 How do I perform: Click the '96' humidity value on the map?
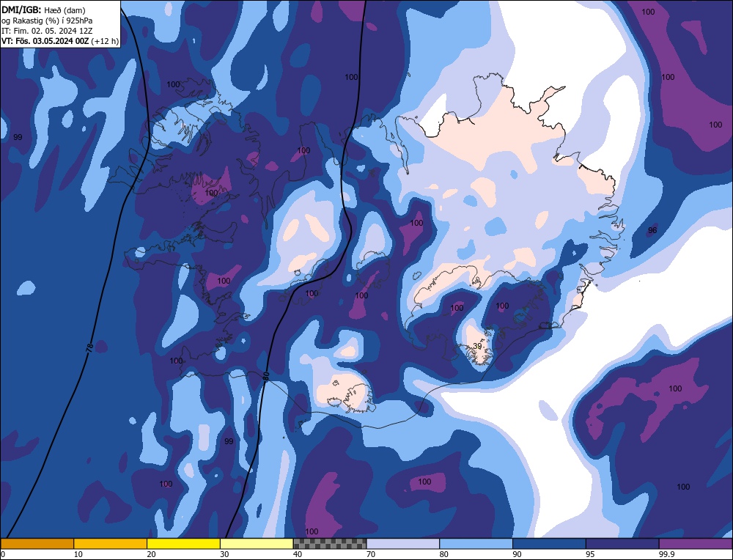[x=652, y=230]
